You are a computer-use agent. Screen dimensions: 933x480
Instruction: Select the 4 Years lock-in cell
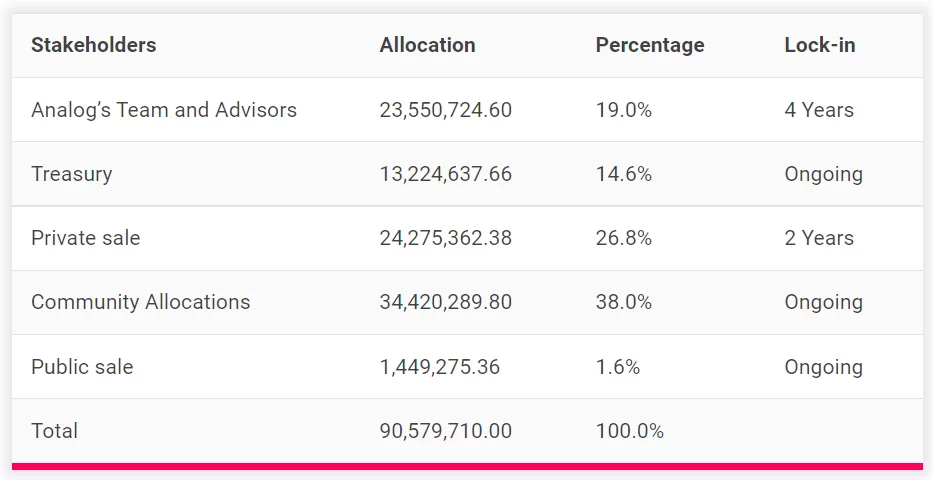coord(819,110)
